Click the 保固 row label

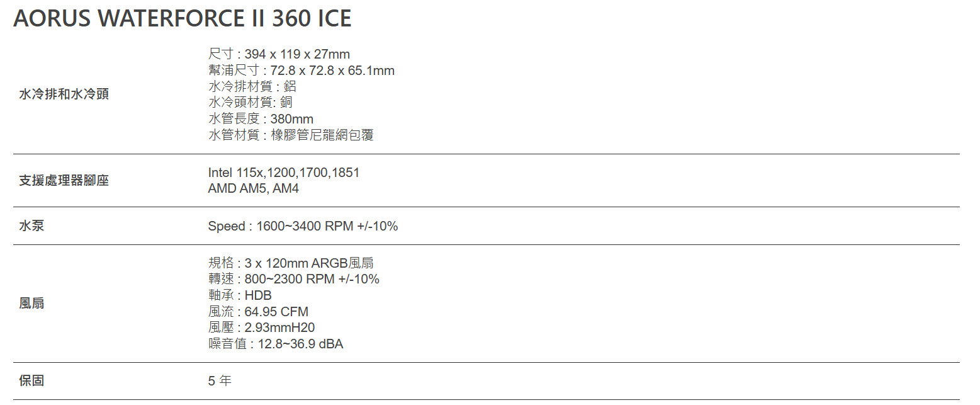tap(31, 381)
